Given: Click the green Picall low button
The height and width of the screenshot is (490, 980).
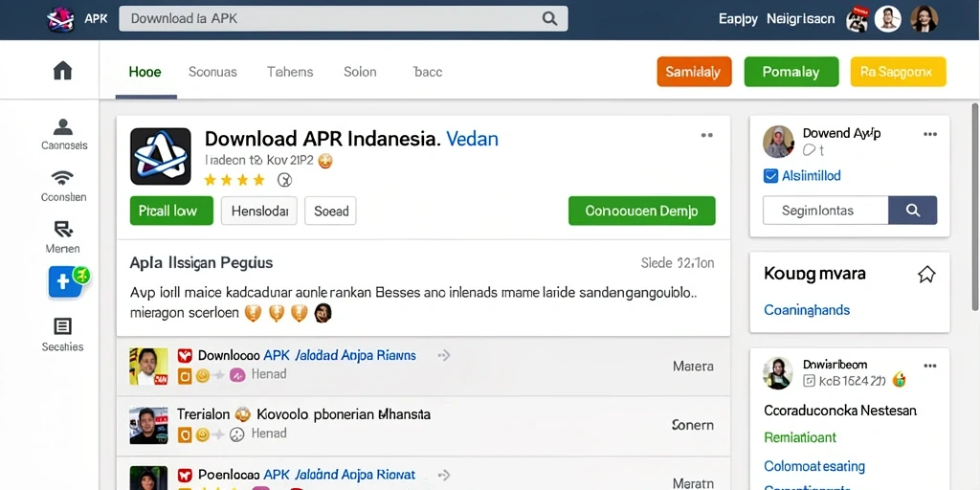Looking at the screenshot, I should pos(172,211).
